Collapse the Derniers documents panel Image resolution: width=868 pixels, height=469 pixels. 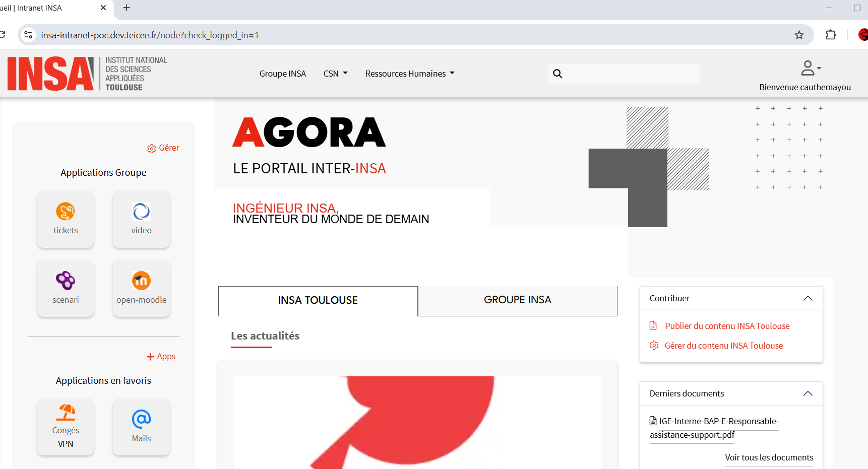808,393
